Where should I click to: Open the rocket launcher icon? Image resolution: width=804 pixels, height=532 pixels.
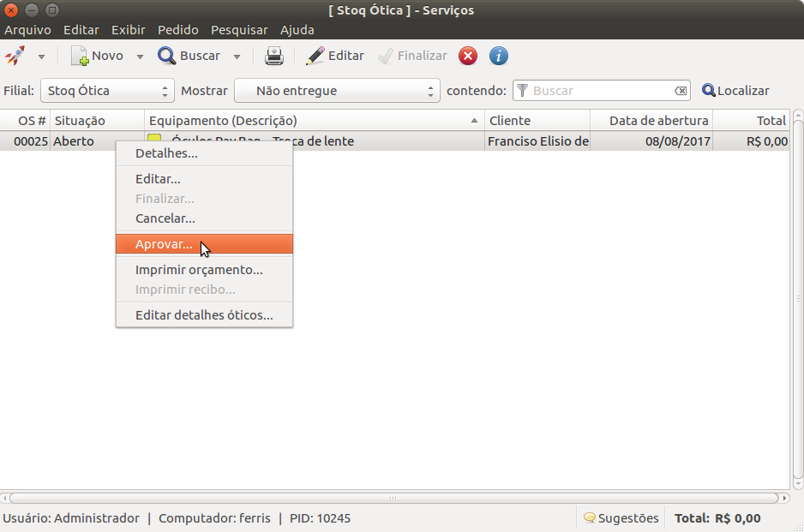(15, 56)
